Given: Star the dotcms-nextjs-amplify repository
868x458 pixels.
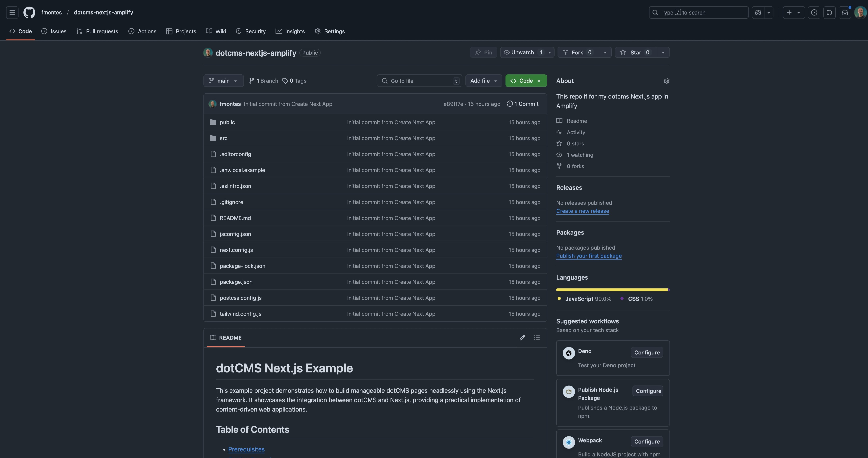Looking at the screenshot, I should coord(635,52).
